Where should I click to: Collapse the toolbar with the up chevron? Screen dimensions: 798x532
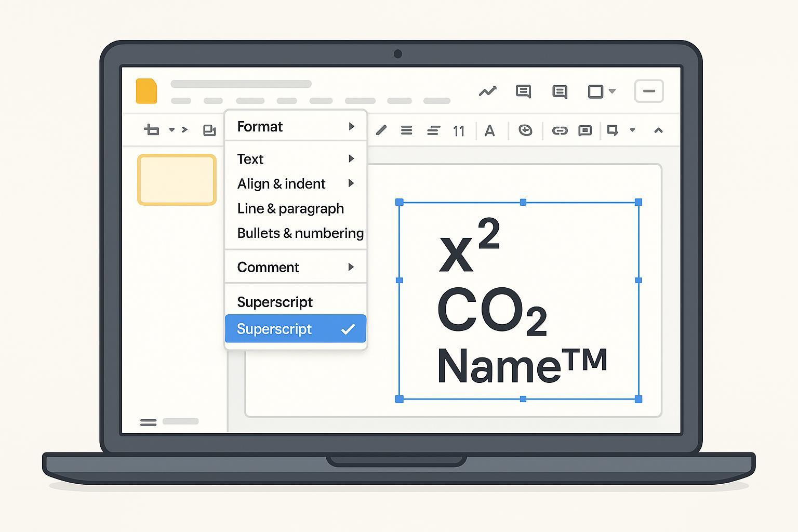pyautogui.click(x=658, y=130)
